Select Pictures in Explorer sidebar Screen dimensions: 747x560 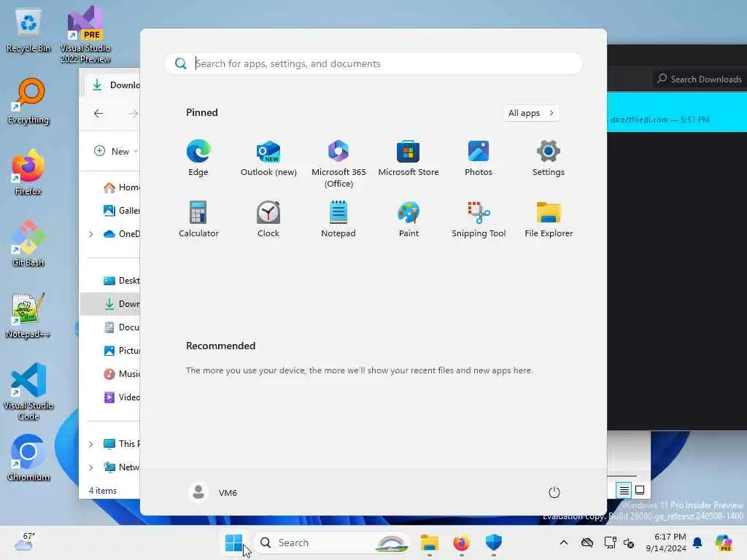[122, 351]
